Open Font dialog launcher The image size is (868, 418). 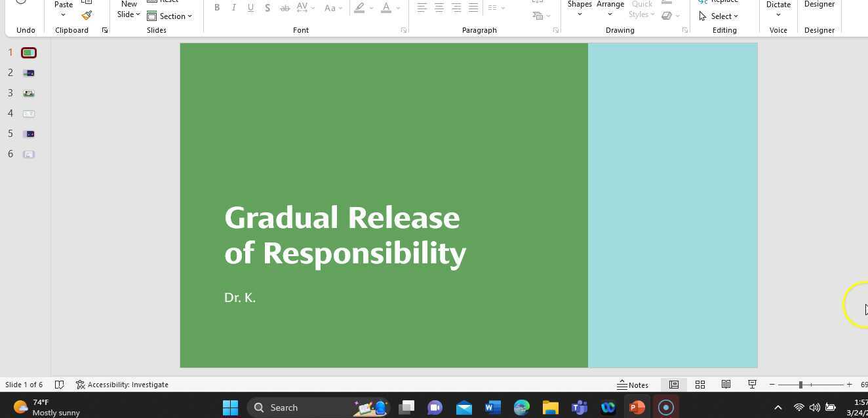click(x=403, y=30)
